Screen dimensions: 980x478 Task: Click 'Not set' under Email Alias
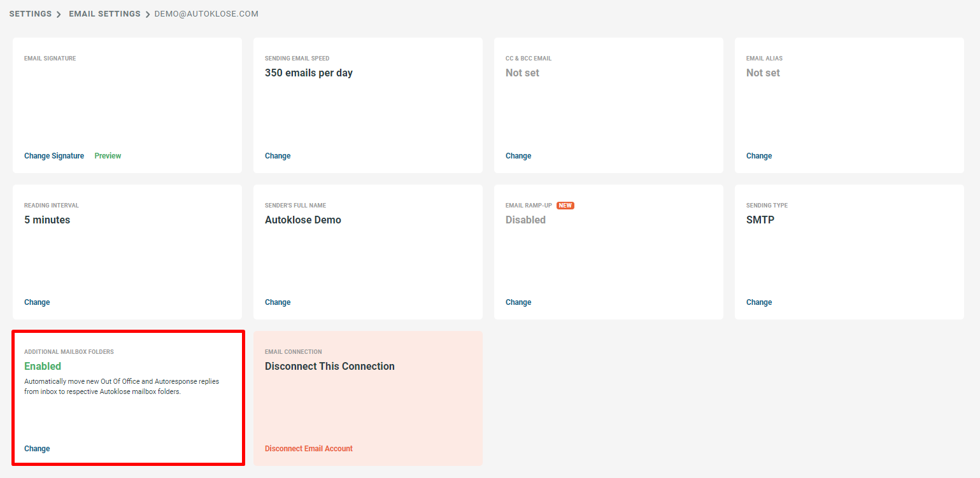[x=763, y=73]
